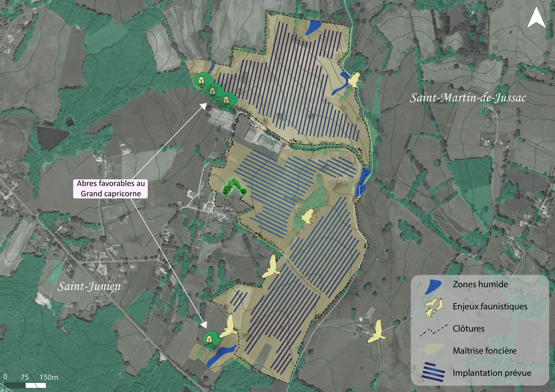Image resolution: width=555 pixels, height=392 pixels.
Task: Click the scale bar's 150m label
Action: [x=49, y=377]
